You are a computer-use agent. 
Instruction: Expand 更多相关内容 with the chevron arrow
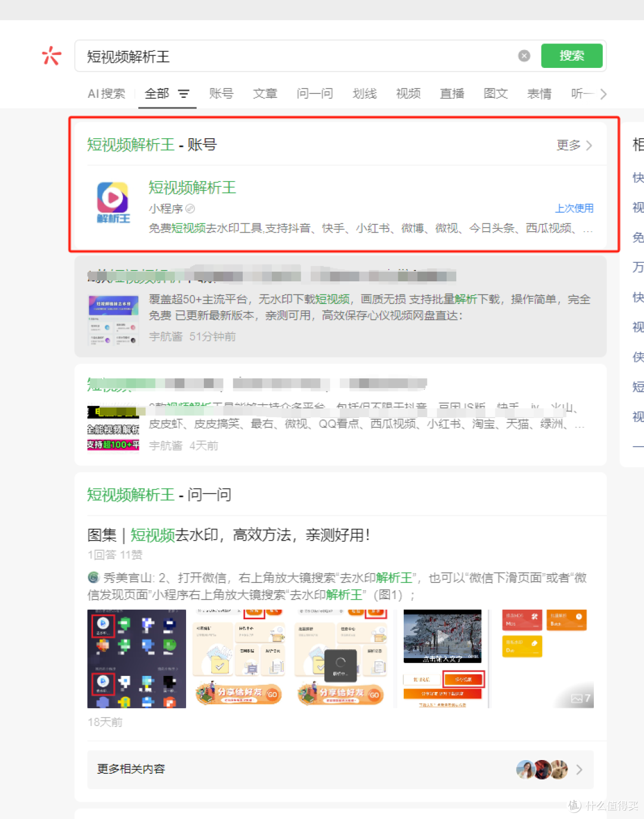[580, 770]
